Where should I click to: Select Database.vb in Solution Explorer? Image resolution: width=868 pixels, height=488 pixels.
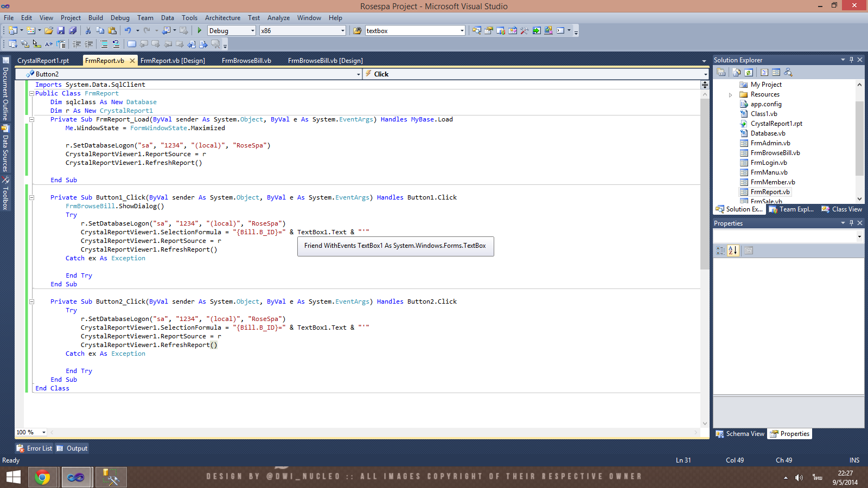(x=768, y=133)
